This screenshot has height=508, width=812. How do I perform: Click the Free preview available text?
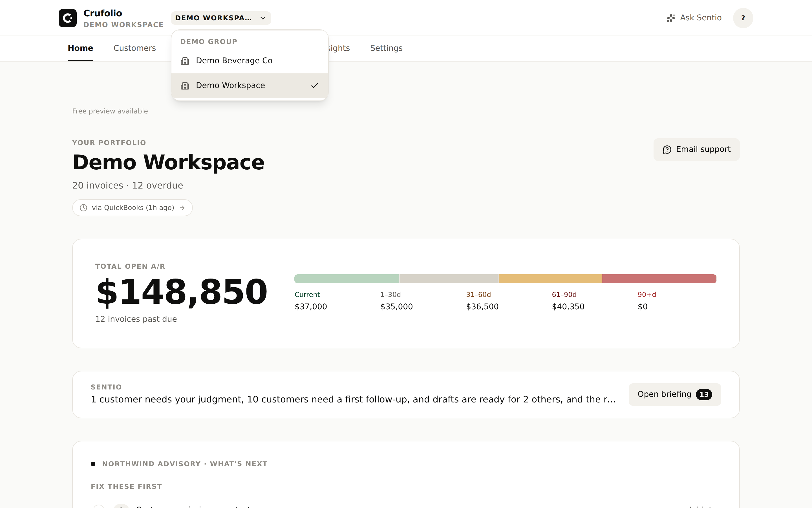click(110, 111)
